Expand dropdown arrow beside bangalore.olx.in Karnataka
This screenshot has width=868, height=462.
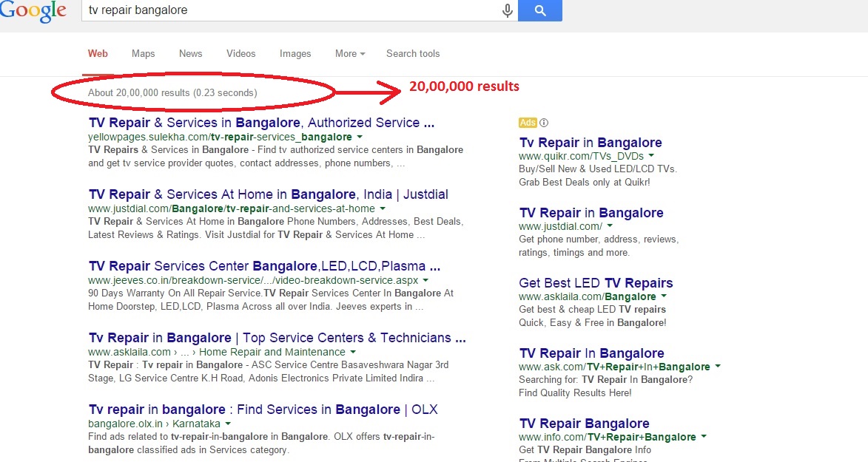pos(227,424)
